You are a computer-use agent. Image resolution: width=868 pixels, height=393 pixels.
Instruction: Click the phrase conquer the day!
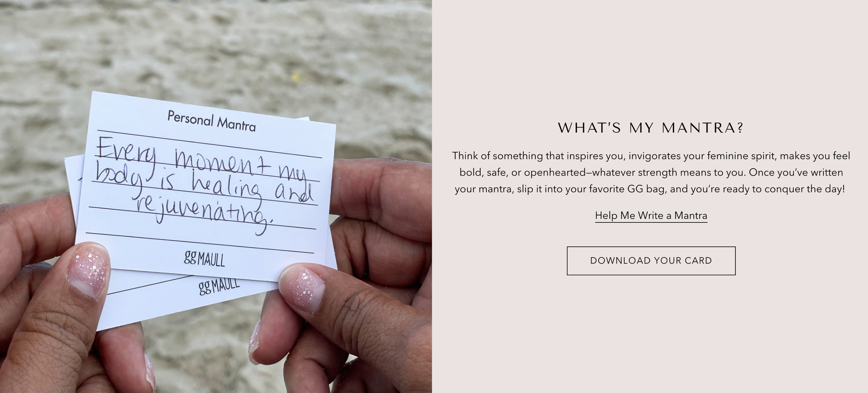click(x=804, y=189)
